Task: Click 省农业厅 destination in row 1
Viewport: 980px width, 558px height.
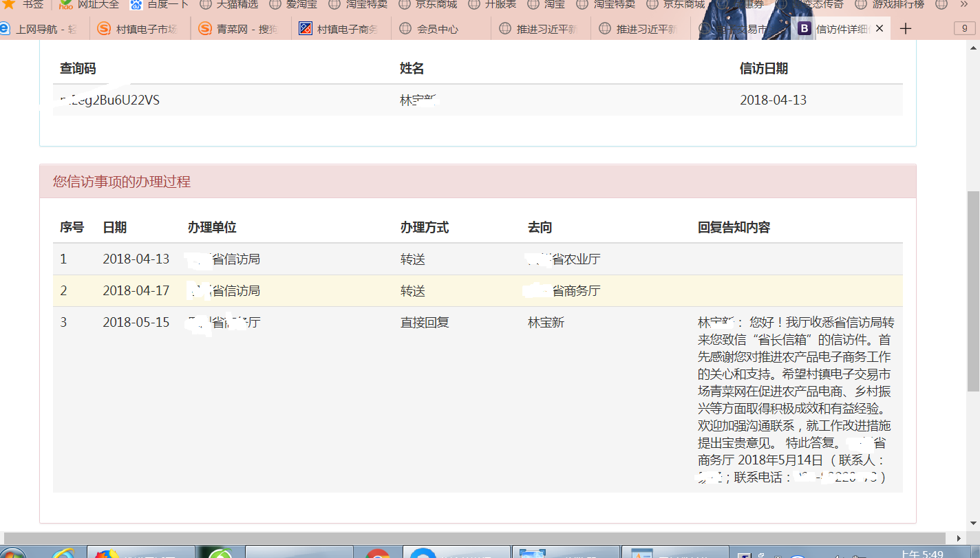Action: pos(575,259)
